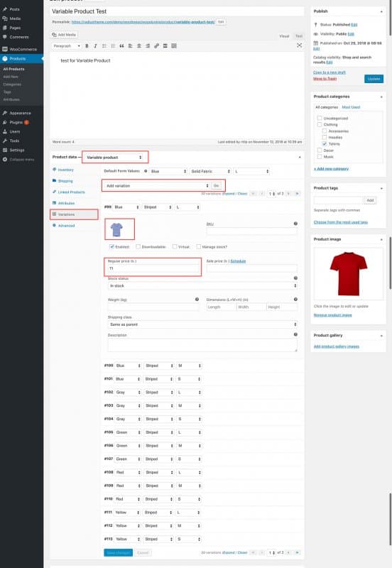Image resolution: width=392 pixels, height=568 pixels.
Task: Click the help icon beside the SKU field
Action: 295,224
